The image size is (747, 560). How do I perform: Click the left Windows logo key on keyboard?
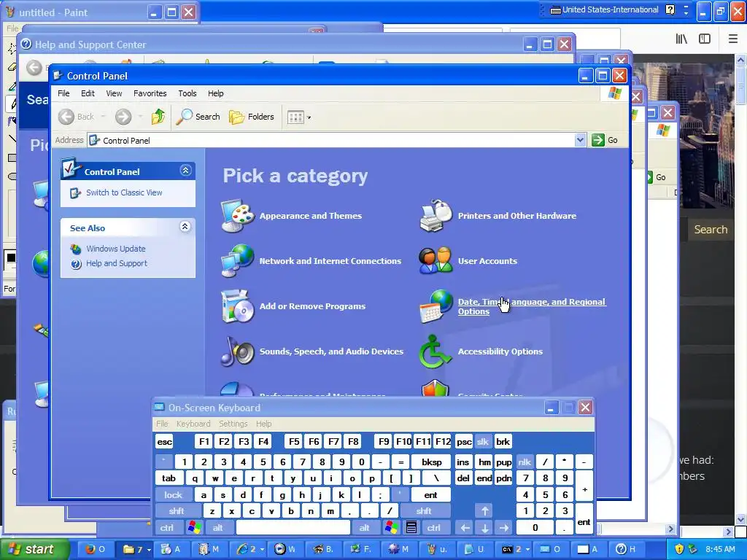pyautogui.click(x=194, y=528)
